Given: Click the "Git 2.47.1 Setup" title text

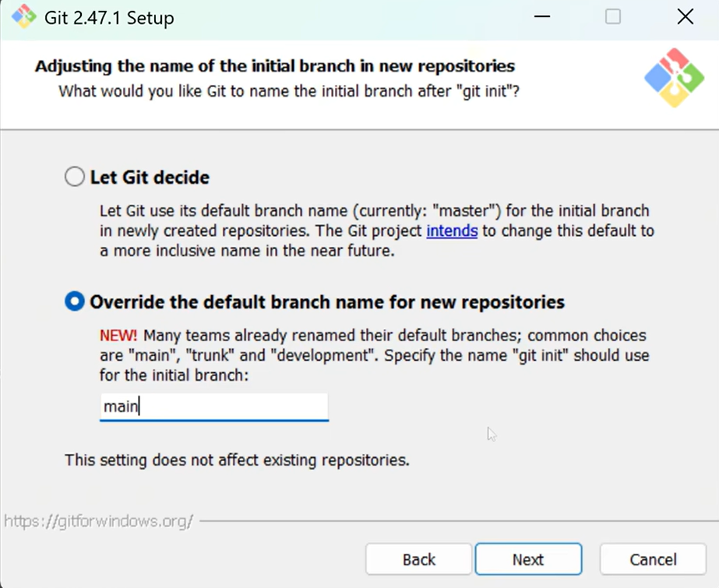Looking at the screenshot, I should 109,17.
